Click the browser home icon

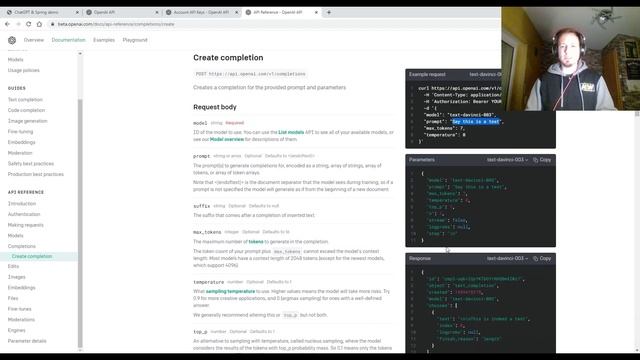pos(39,24)
